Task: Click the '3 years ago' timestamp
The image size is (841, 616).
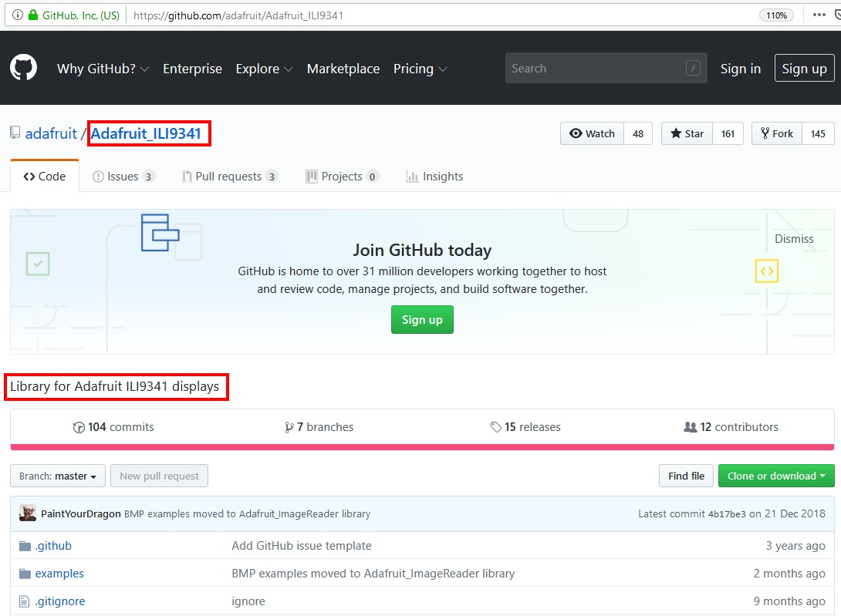Action: (795, 546)
